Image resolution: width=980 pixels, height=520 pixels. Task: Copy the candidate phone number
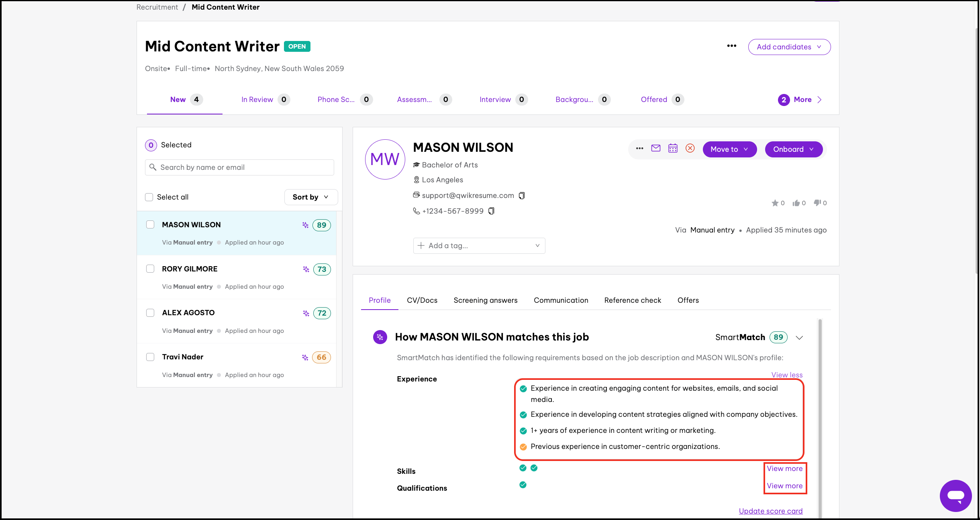pos(491,211)
